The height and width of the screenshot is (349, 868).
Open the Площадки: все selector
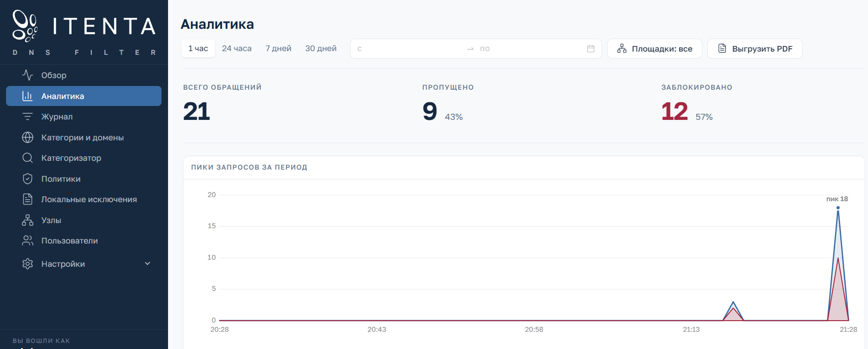point(654,49)
